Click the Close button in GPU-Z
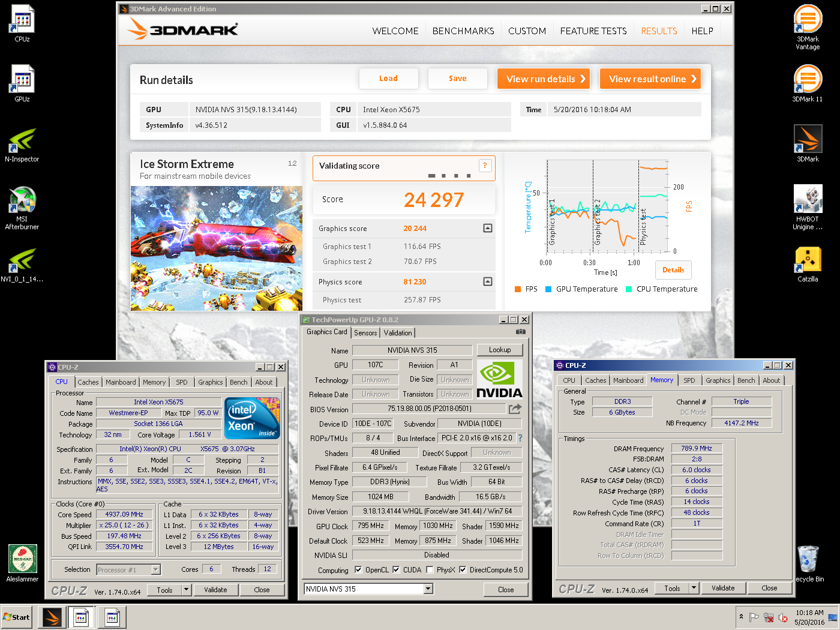The width and height of the screenshot is (840, 630). pos(506,590)
